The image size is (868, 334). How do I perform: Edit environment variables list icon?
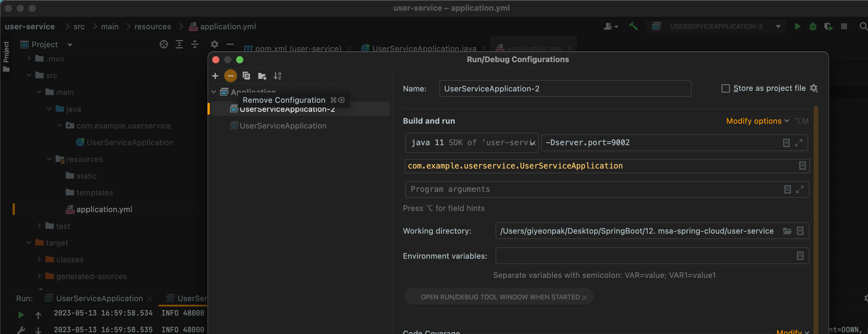point(800,255)
